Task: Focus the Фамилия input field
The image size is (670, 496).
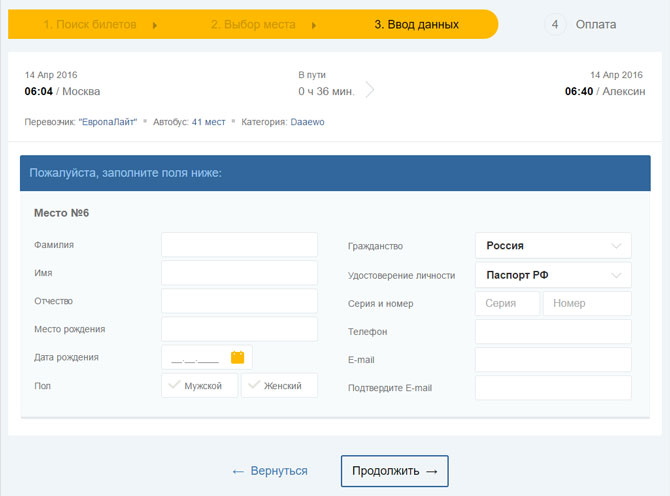Action: click(x=239, y=245)
